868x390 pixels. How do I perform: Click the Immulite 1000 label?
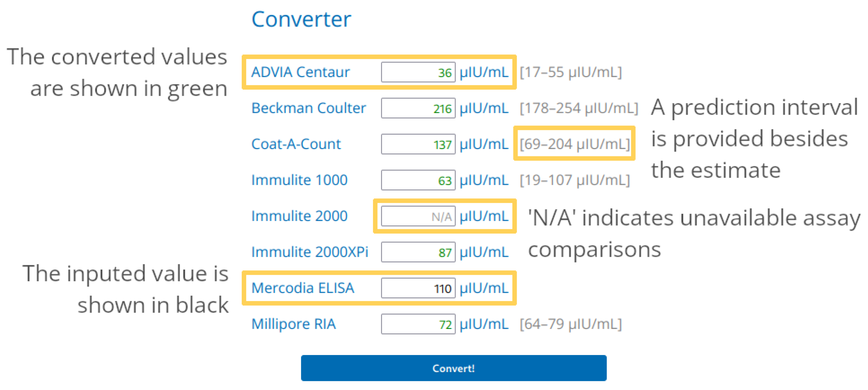299,180
